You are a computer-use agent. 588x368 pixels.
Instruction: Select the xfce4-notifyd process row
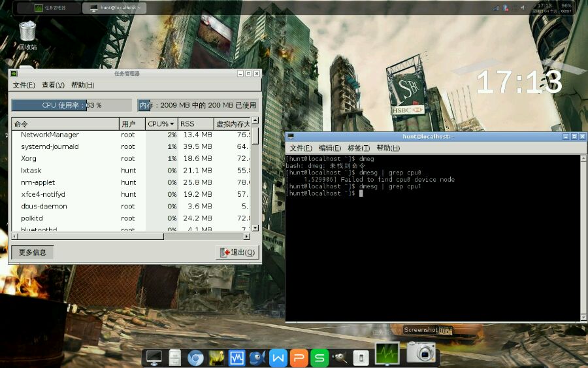[x=131, y=195]
